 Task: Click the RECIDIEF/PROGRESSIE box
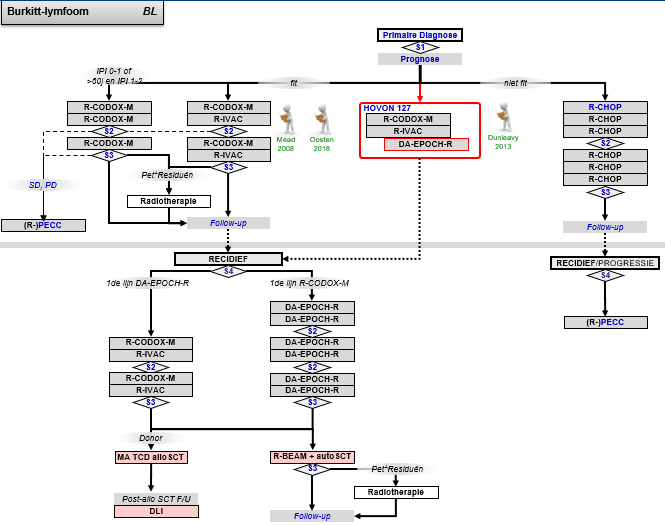(x=605, y=263)
